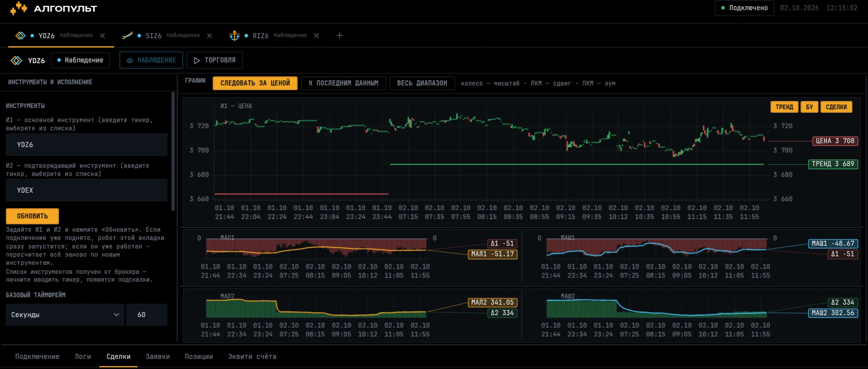868x369 pixels.
Task: Close the RIZ6 tab
Action: click(x=317, y=35)
